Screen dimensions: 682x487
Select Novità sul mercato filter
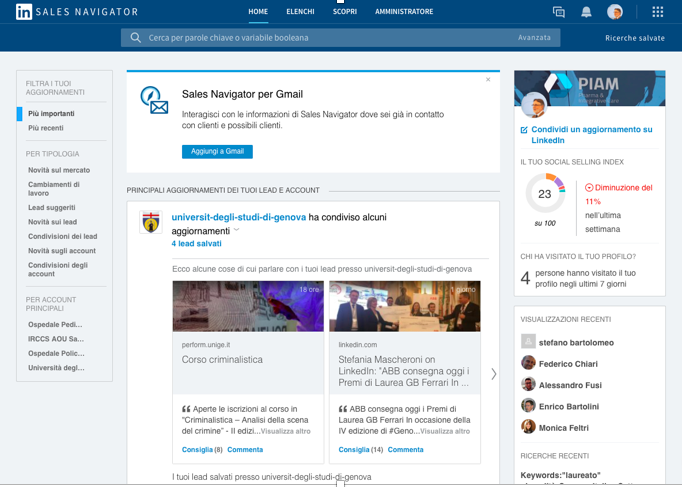point(59,170)
